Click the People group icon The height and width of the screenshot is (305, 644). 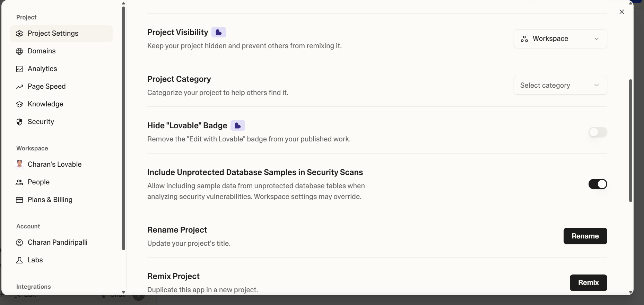click(x=19, y=182)
